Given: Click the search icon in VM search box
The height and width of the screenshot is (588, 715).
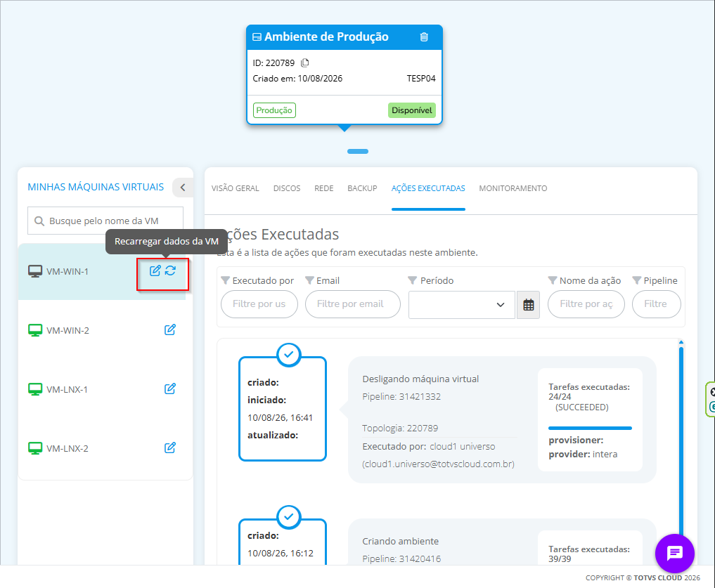Looking at the screenshot, I should tap(39, 221).
